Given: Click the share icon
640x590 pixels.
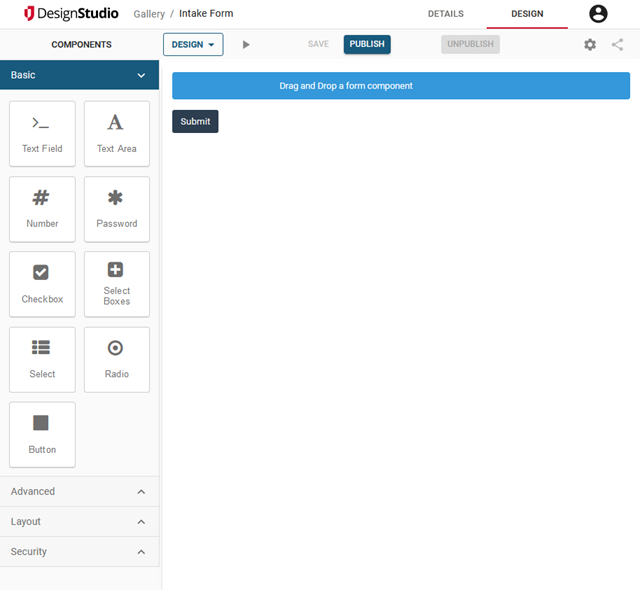Looking at the screenshot, I should (x=617, y=45).
